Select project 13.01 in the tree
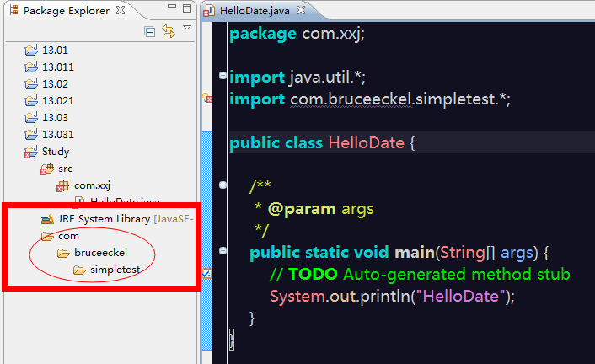The height and width of the screenshot is (364, 595). point(55,50)
